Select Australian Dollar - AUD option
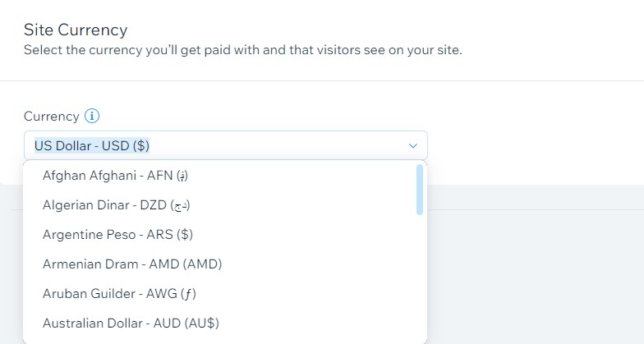The height and width of the screenshot is (344, 644). [x=131, y=323]
